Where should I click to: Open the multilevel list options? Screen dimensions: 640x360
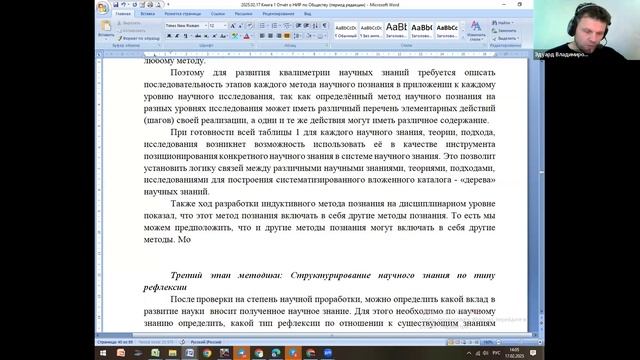point(287,26)
